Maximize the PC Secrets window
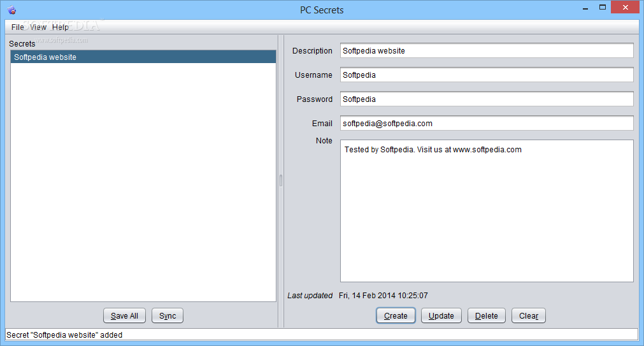 pos(603,8)
